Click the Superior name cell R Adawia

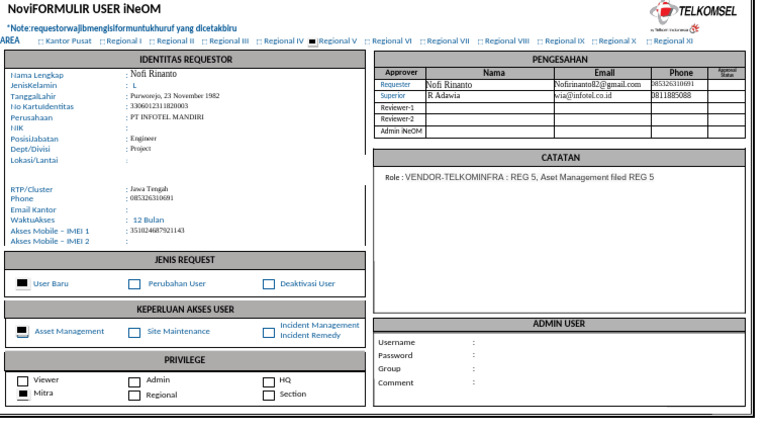(x=490, y=96)
